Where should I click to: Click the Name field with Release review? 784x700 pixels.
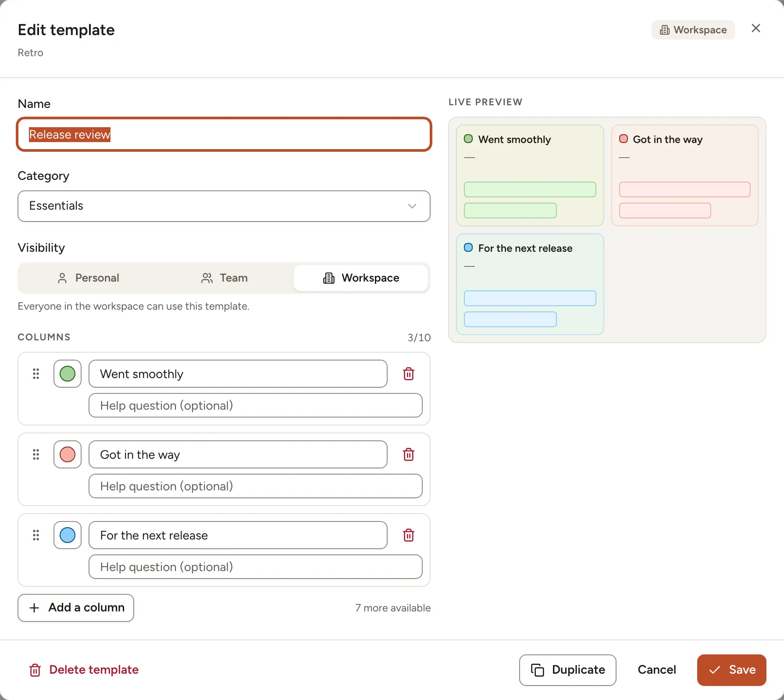224,134
